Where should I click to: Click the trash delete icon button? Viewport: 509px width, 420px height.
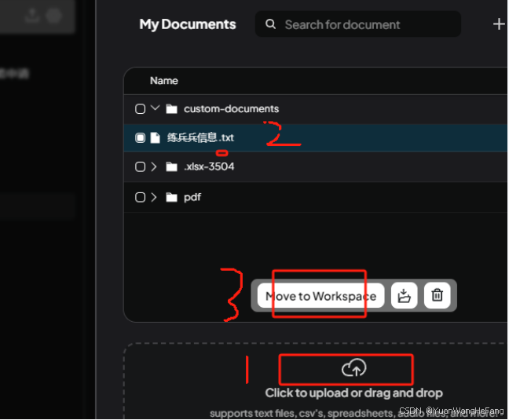pyautogui.click(x=437, y=296)
